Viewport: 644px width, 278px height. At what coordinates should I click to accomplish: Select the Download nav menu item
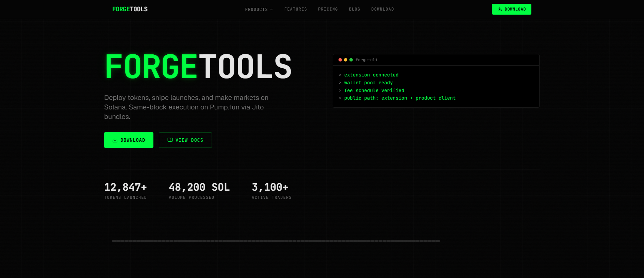click(x=382, y=9)
